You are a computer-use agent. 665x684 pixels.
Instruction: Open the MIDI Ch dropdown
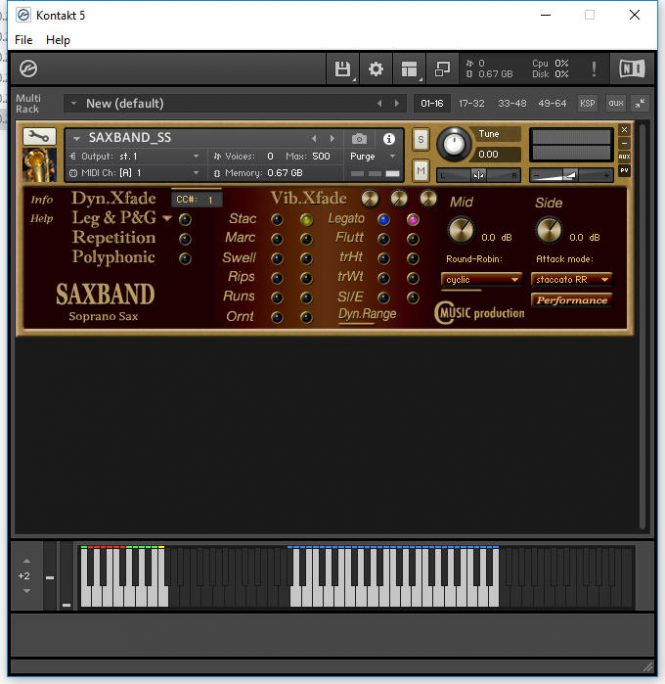click(x=196, y=173)
